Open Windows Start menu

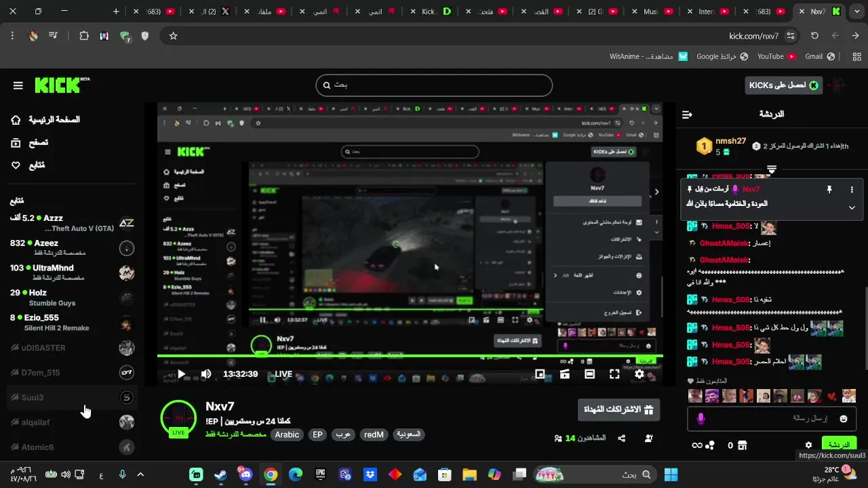pos(671,474)
